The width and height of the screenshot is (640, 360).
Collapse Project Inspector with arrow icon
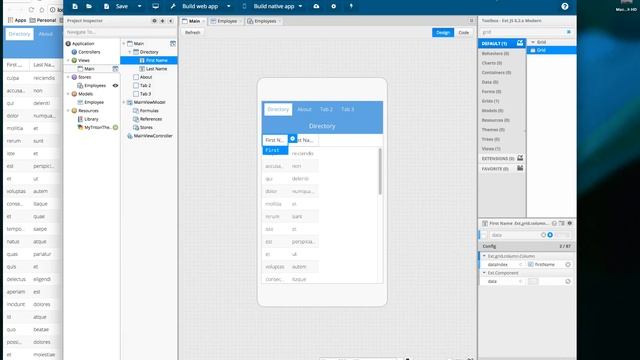tap(171, 20)
